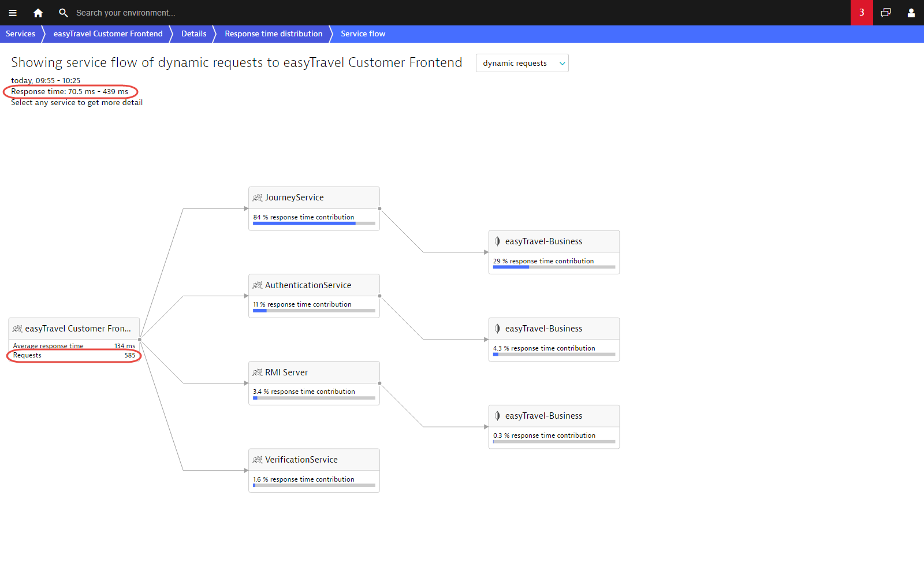The height and width of the screenshot is (570, 924).
Task: Click Average response time 134 ms row
Action: [74, 346]
